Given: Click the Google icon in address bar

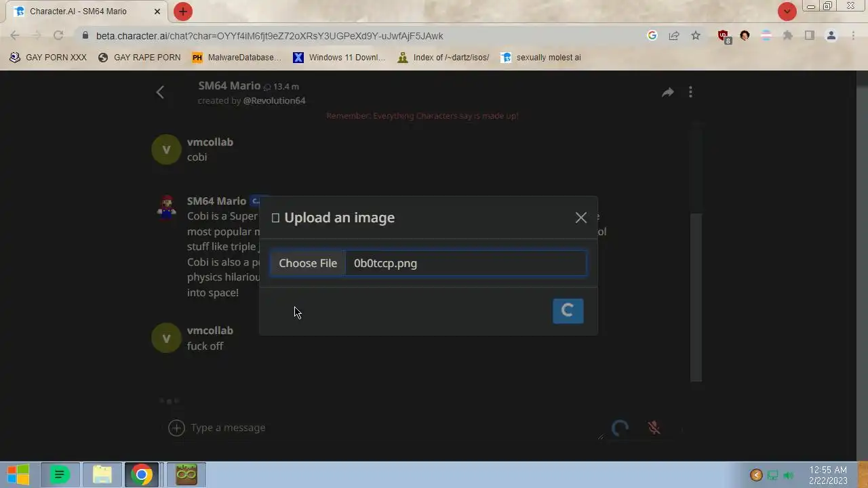Looking at the screenshot, I should click(x=652, y=35).
